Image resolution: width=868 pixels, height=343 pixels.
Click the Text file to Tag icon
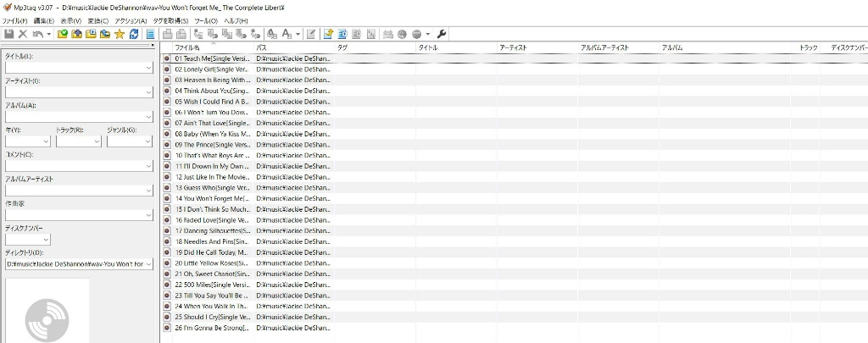[241, 34]
